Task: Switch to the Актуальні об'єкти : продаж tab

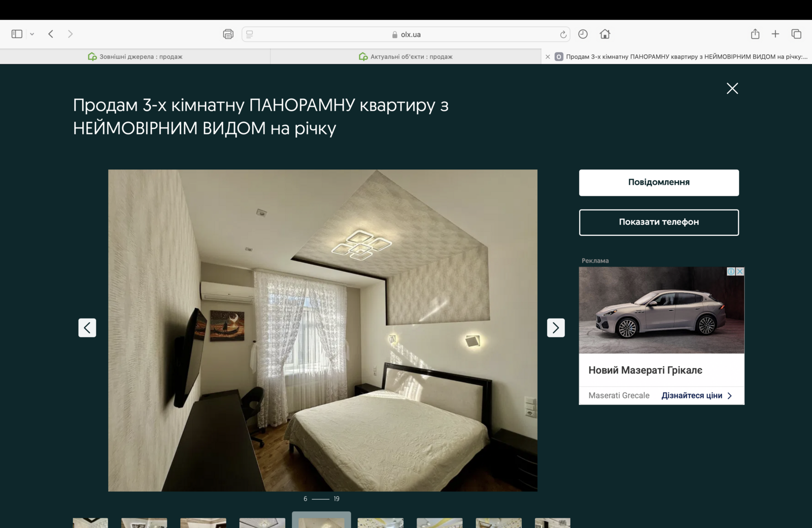Action: coord(405,57)
